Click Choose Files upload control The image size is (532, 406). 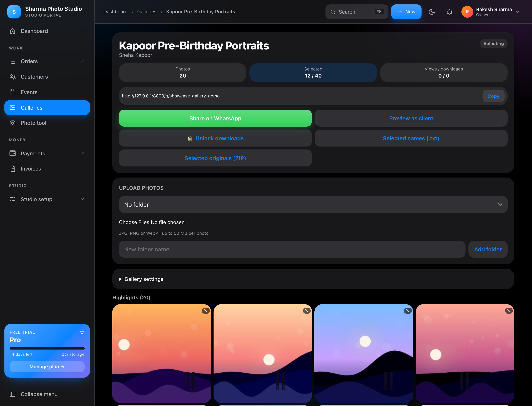pos(134,222)
